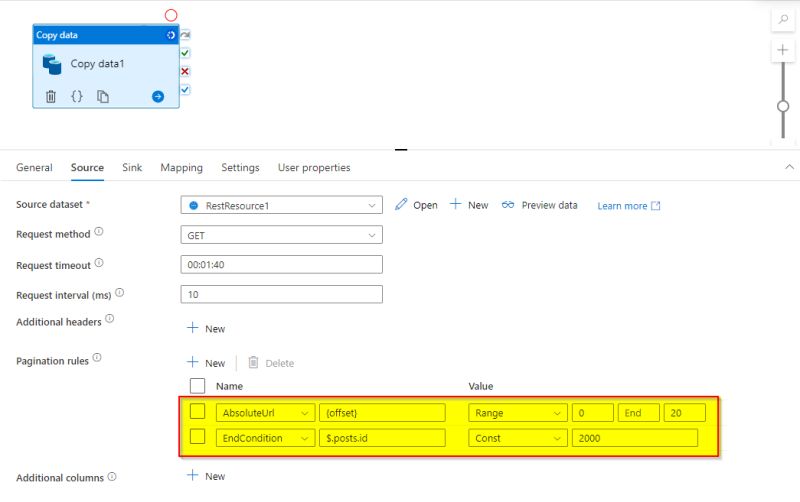The image size is (800, 502).
Task: View activity JSON code braces icon
Action: pos(77,96)
